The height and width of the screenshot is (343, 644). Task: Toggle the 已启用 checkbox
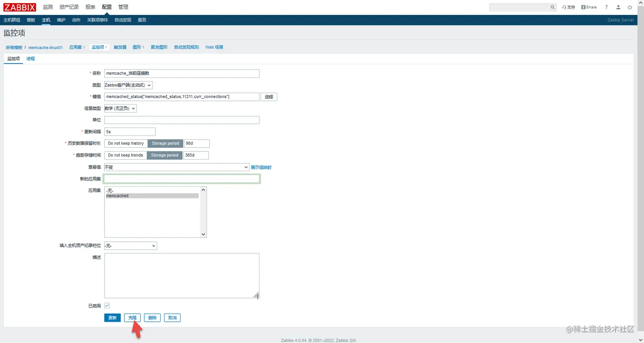107,306
